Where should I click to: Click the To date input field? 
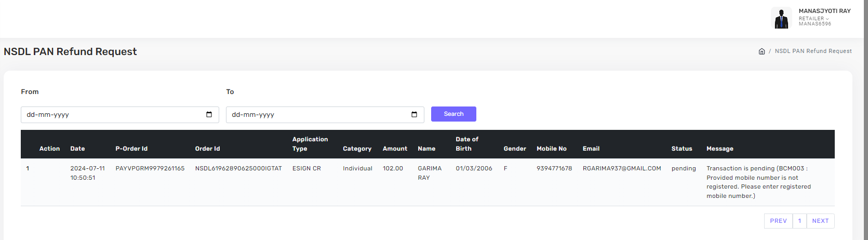[317, 115]
